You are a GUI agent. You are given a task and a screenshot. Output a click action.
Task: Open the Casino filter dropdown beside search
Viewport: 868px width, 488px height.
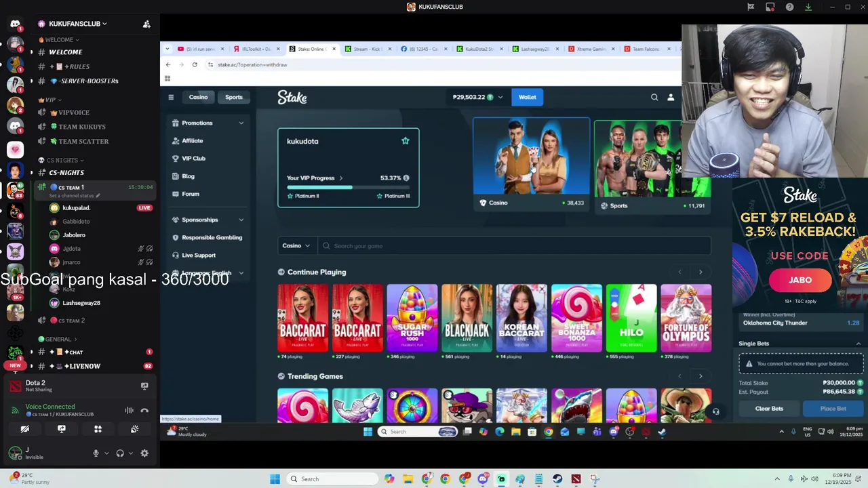(296, 245)
